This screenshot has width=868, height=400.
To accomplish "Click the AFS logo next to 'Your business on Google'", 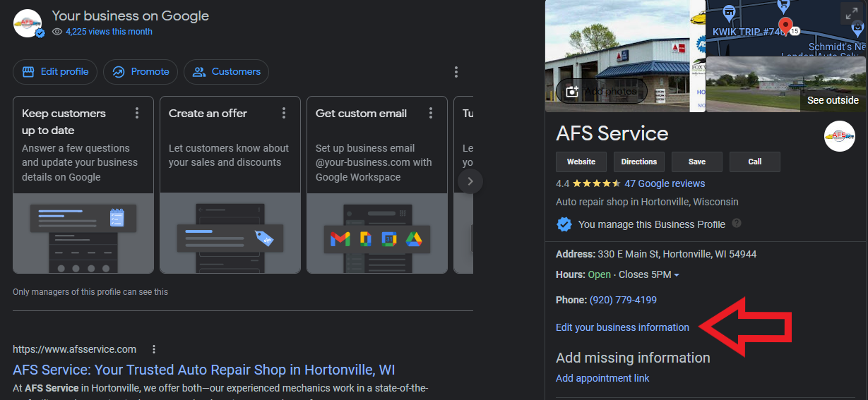I will tap(28, 23).
